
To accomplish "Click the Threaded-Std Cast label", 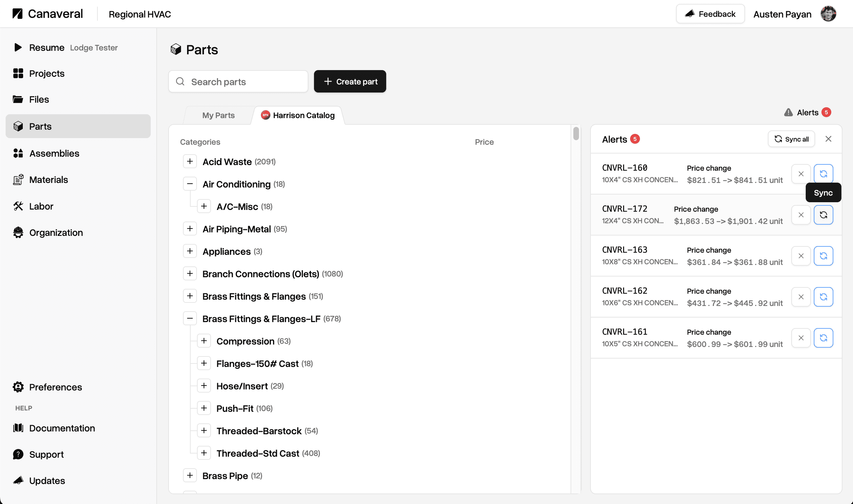I will pyautogui.click(x=258, y=453).
